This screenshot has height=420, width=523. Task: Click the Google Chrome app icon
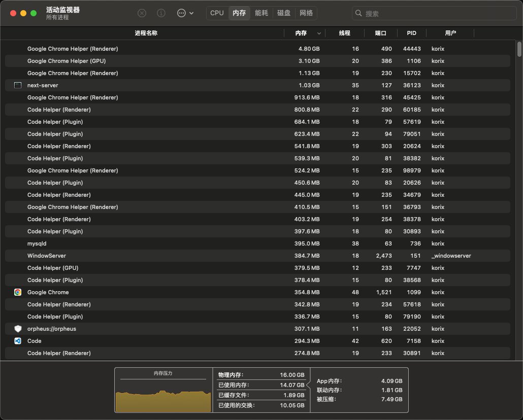[18, 292]
